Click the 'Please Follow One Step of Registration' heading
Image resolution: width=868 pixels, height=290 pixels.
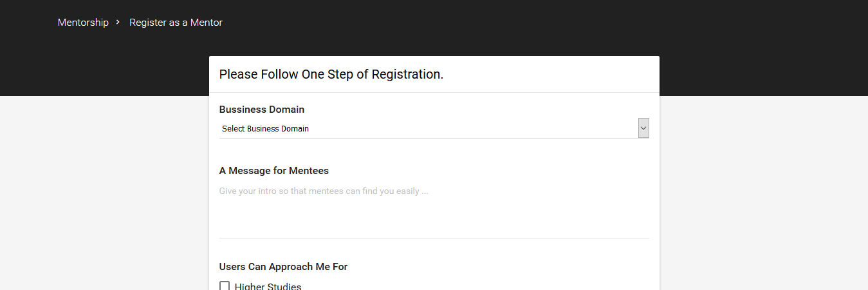point(331,74)
